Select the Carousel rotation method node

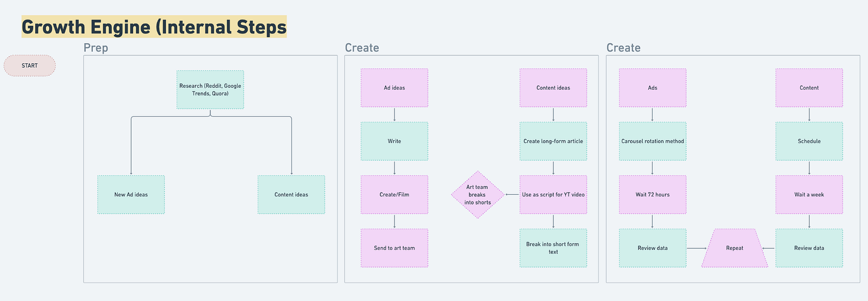pos(653,141)
